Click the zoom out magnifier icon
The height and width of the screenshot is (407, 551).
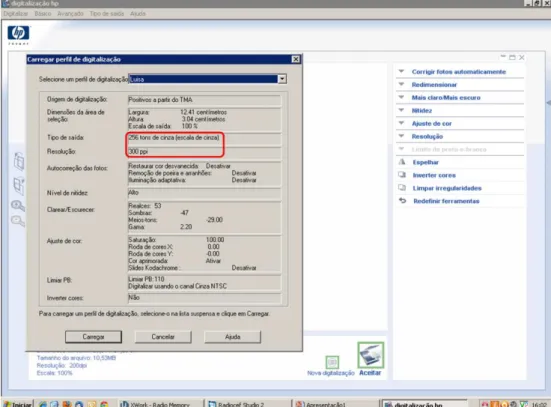tap(18, 221)
